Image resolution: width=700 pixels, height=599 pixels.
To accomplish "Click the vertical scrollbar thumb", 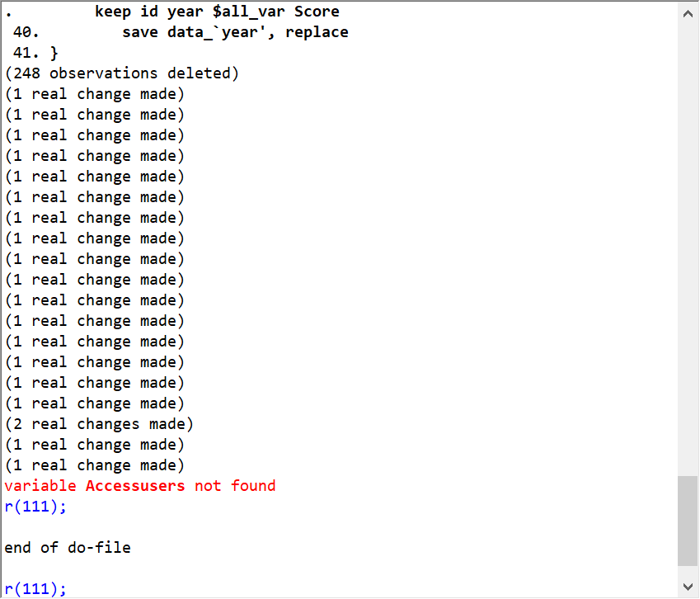I will pyautogui.click(x=688, y=520).
